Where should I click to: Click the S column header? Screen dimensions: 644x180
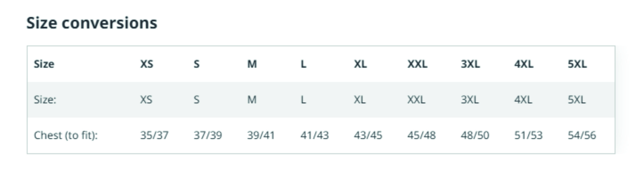[196, 64]
